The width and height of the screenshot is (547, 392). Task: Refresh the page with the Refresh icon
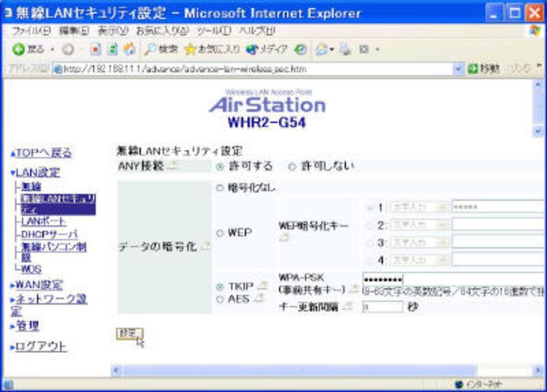click(x=112, y=49)
